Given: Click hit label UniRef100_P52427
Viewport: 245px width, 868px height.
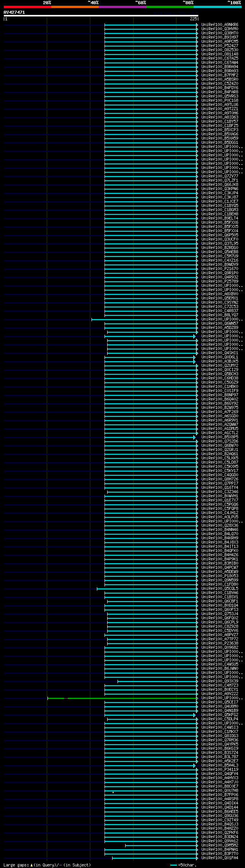Looking at the screenshot, I should tap(220, 46).
